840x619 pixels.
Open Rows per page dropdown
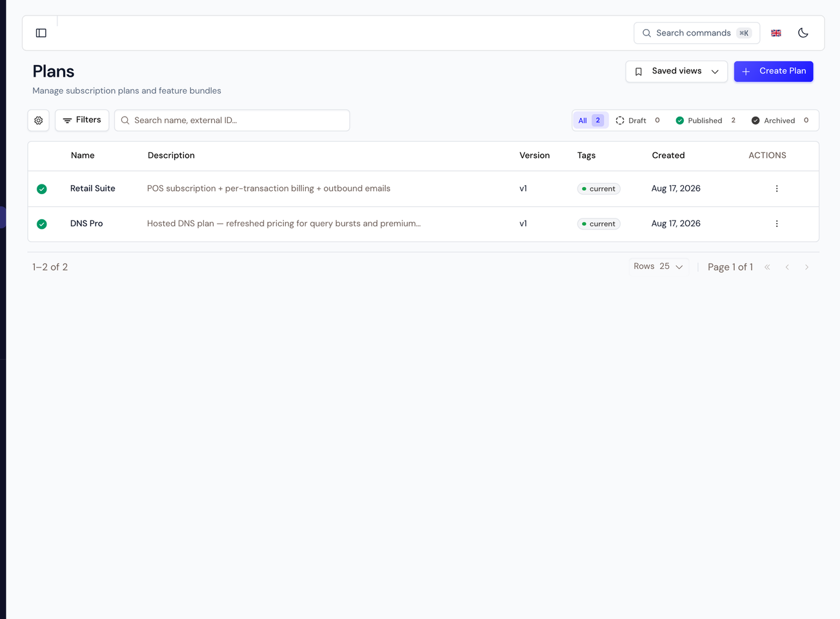[659, 266]
